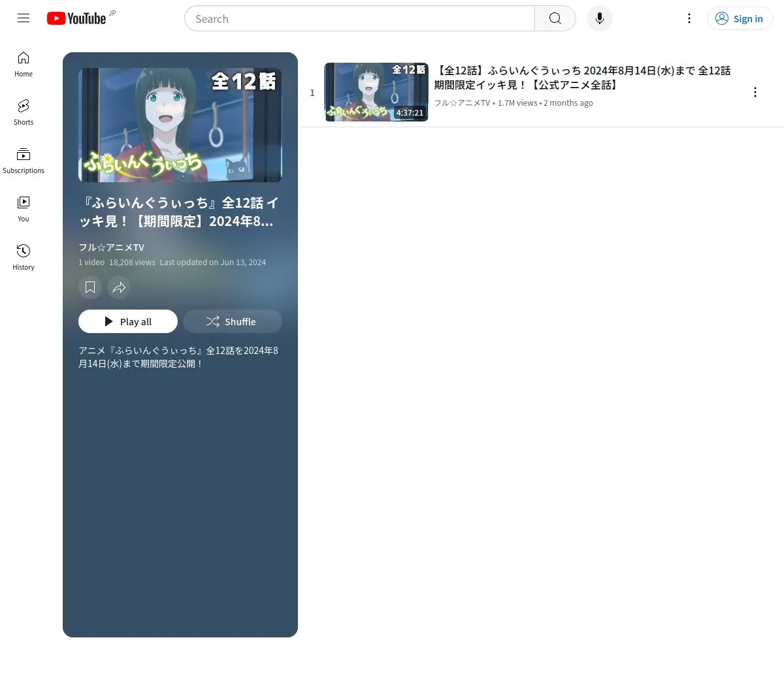Open the hamburger guide menu
The width and height of the screenshot is (784, 674).
click(24, 18)
